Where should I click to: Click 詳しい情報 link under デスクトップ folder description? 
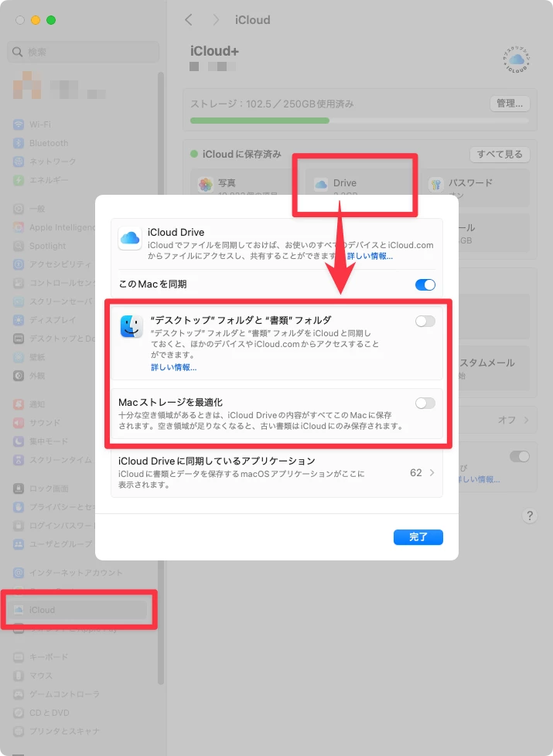(x=174, y=367)
